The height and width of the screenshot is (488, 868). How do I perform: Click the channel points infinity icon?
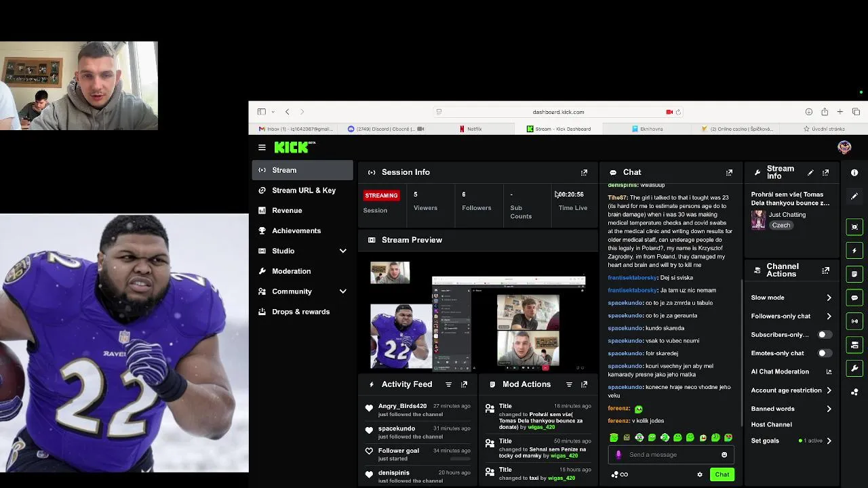(620, 474)
